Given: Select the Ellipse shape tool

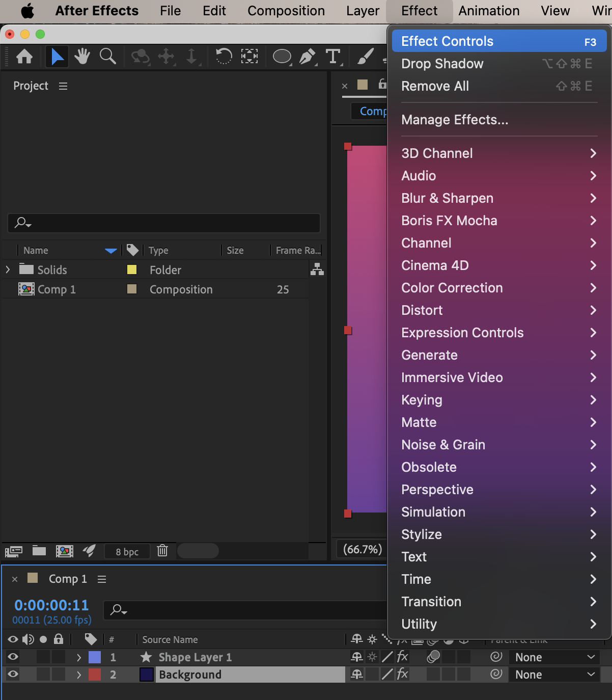Looking at the screenshot, I should [282, 57].
